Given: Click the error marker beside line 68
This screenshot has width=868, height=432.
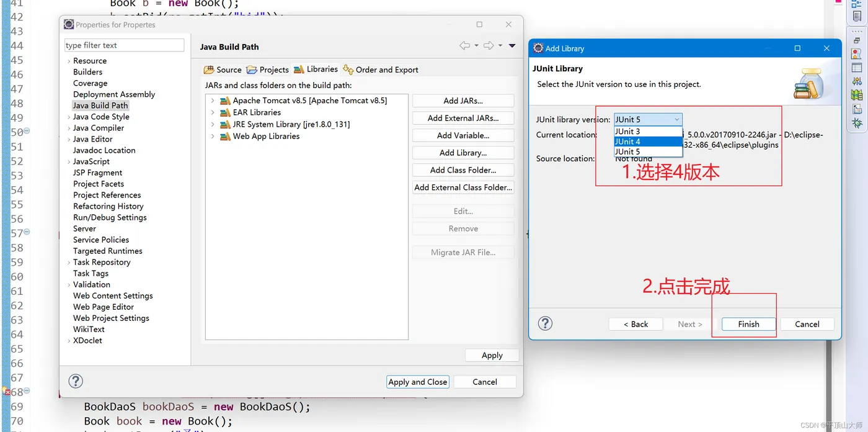Looking at the screenshot, I should pos(6,392).
